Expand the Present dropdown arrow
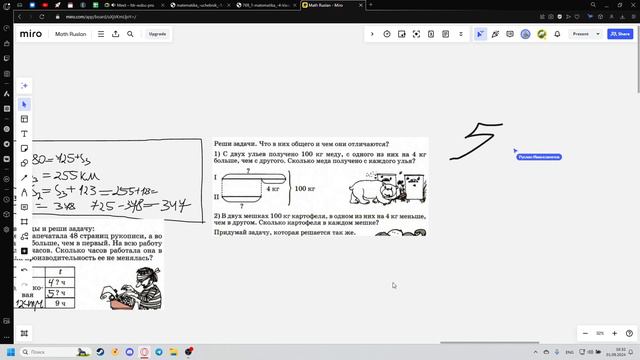640x360 pixels. [x=598, y=34]
